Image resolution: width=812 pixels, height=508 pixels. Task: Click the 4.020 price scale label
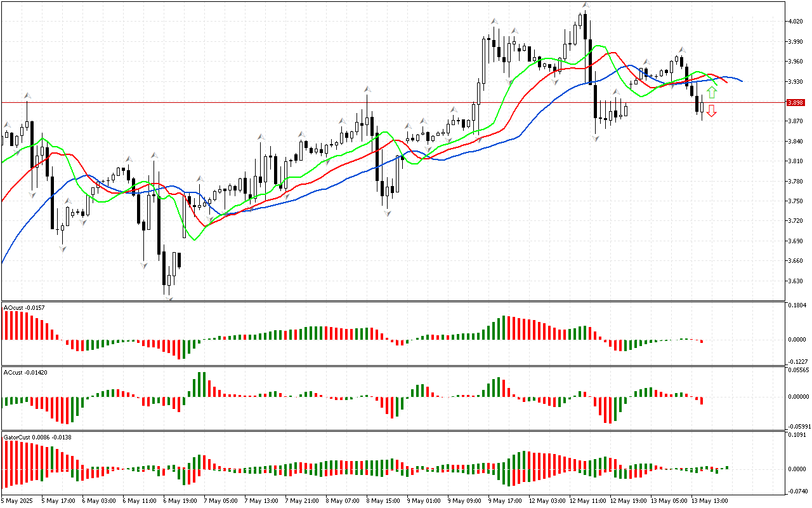(x=795, y=22)
